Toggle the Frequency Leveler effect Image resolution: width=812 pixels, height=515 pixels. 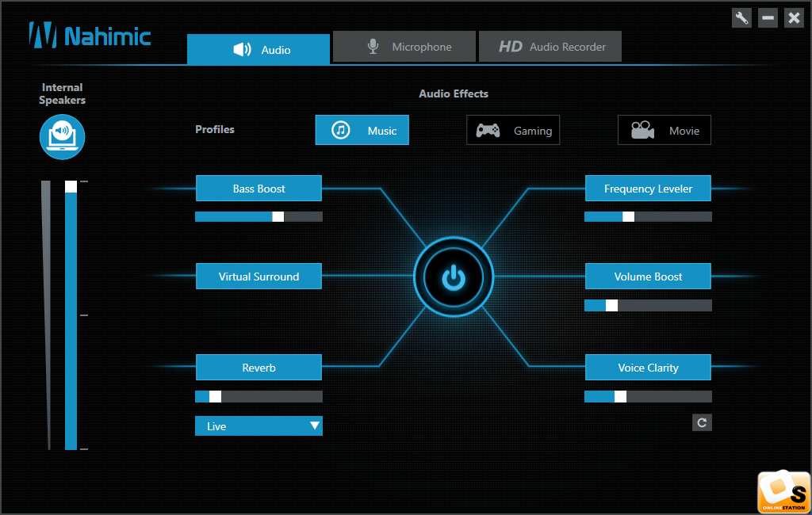pyautogui.click(x=648, y=189)
